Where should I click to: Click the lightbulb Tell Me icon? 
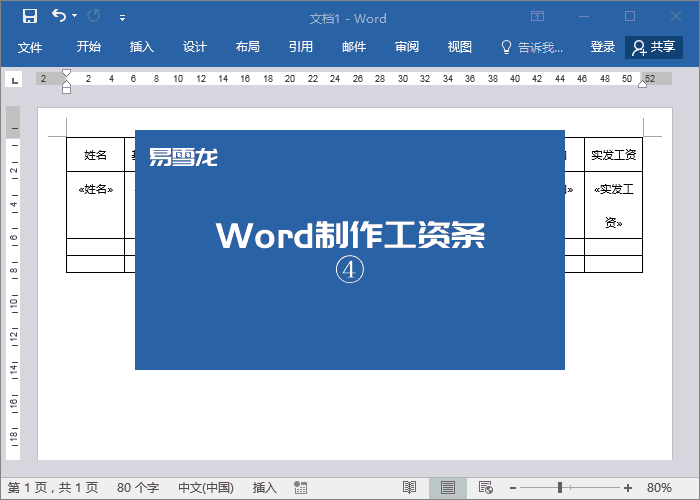coord(506,47)
